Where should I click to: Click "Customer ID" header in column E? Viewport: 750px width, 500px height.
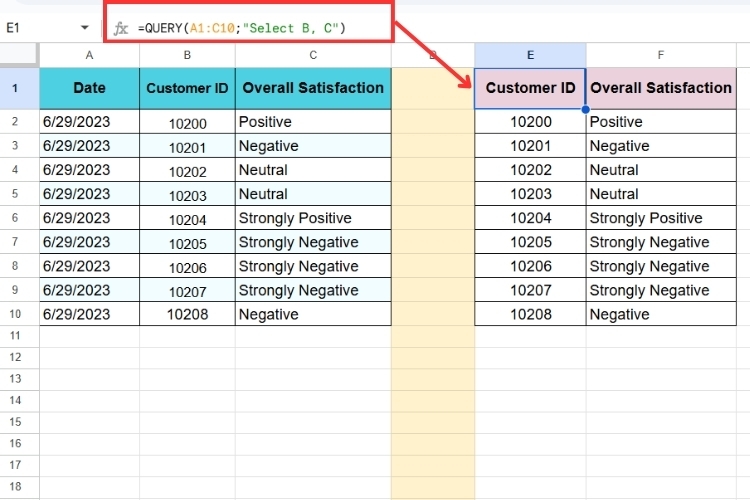(530, 88)
